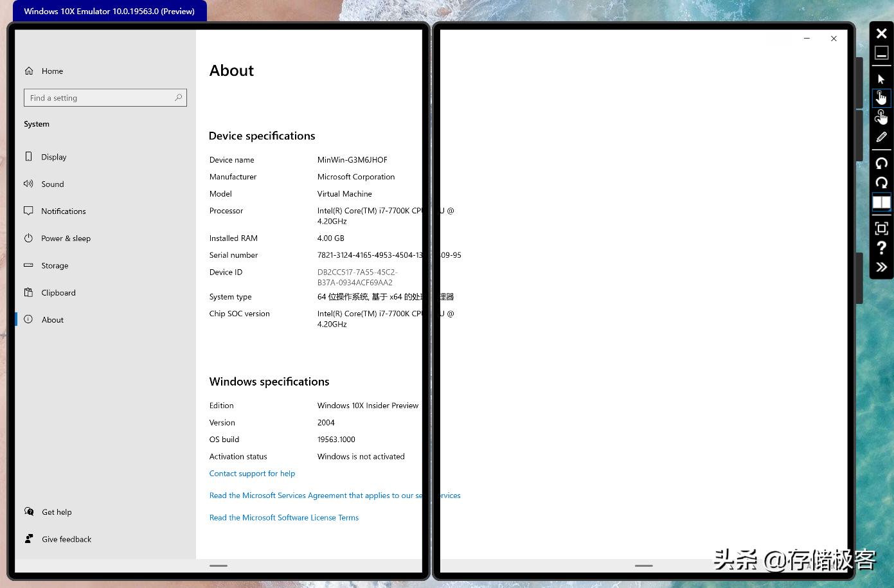The image size is (894, 588).
Task: Click the Device specifications heading
Action: click(x=262, y=136)
